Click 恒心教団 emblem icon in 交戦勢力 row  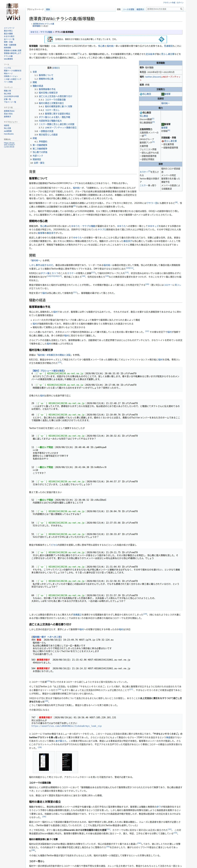[141, 94]
